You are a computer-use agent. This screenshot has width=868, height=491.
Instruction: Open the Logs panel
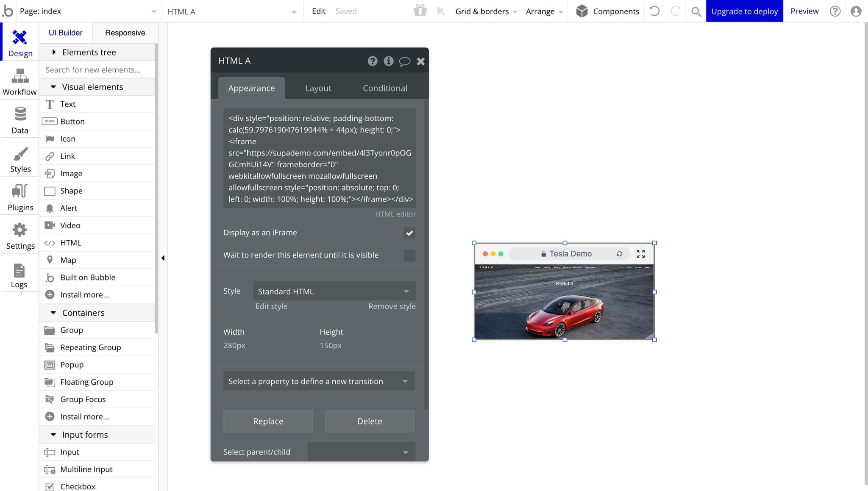pos(19,274)
